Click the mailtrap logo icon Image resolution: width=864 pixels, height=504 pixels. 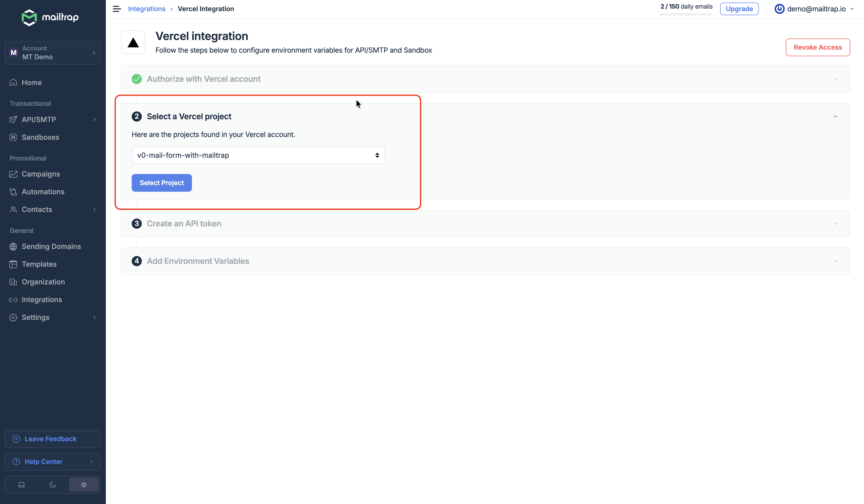(x=29, y=17)
